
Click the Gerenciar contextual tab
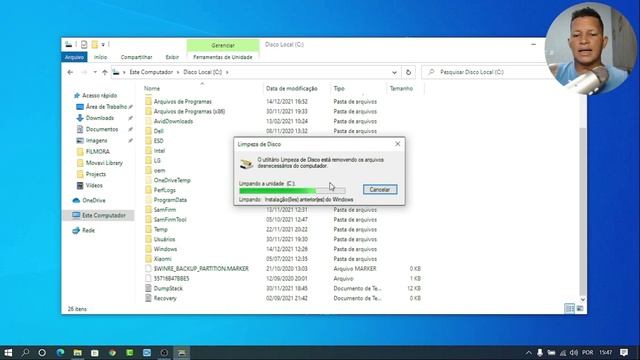[223, 45]
